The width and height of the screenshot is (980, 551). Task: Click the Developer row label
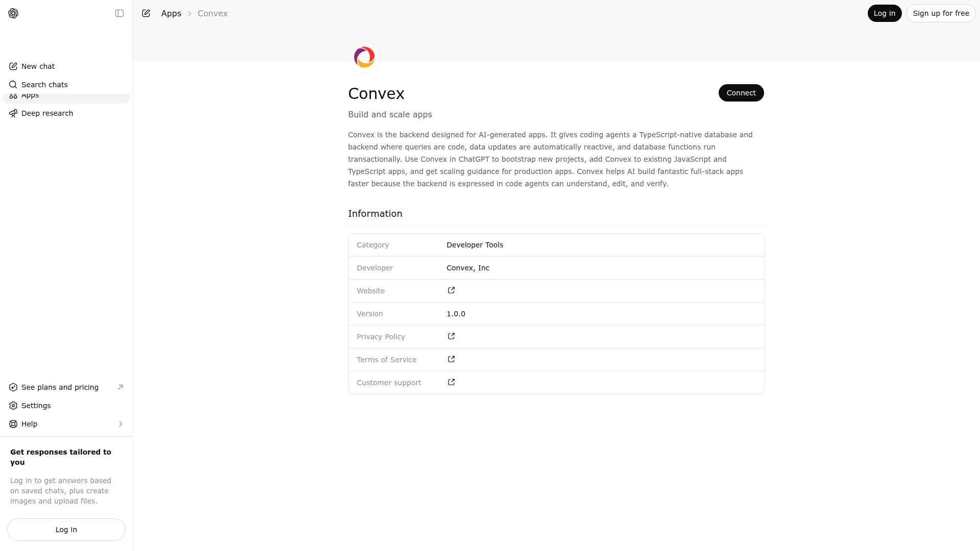coord(375,268)
